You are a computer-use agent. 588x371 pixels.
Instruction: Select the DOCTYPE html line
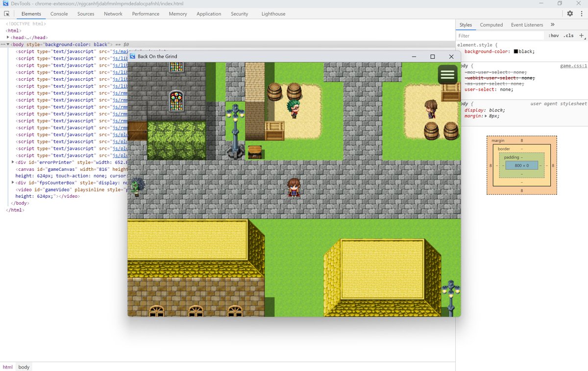pos(26,23)
